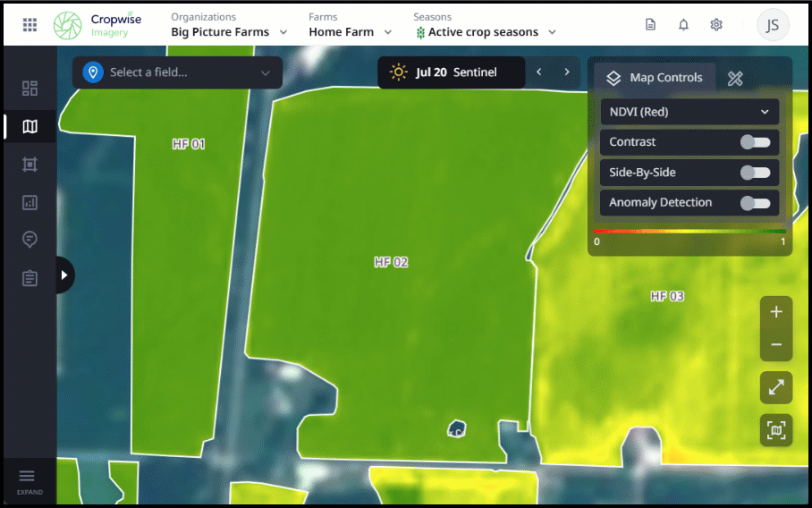Image resolution: width=812 pixels, height=508 pixels.
Task: Click the notifications bell icon
Action: (x=683, y=25)
